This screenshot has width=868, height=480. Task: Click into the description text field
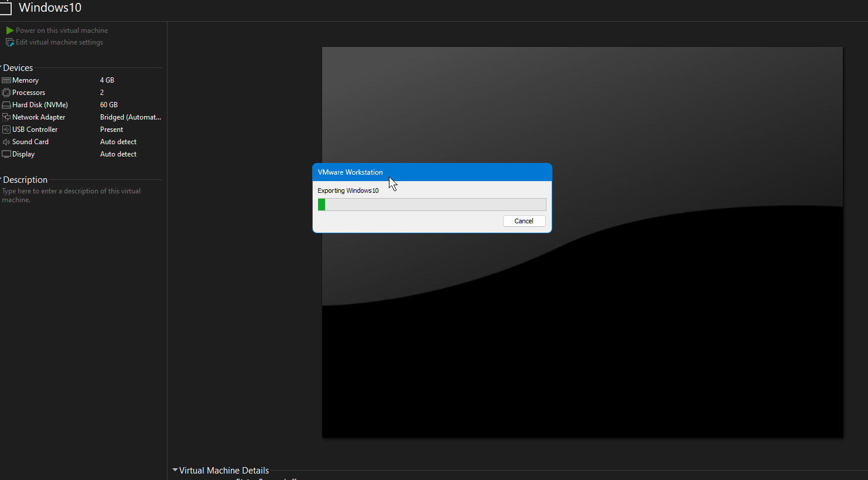point(81,196)
